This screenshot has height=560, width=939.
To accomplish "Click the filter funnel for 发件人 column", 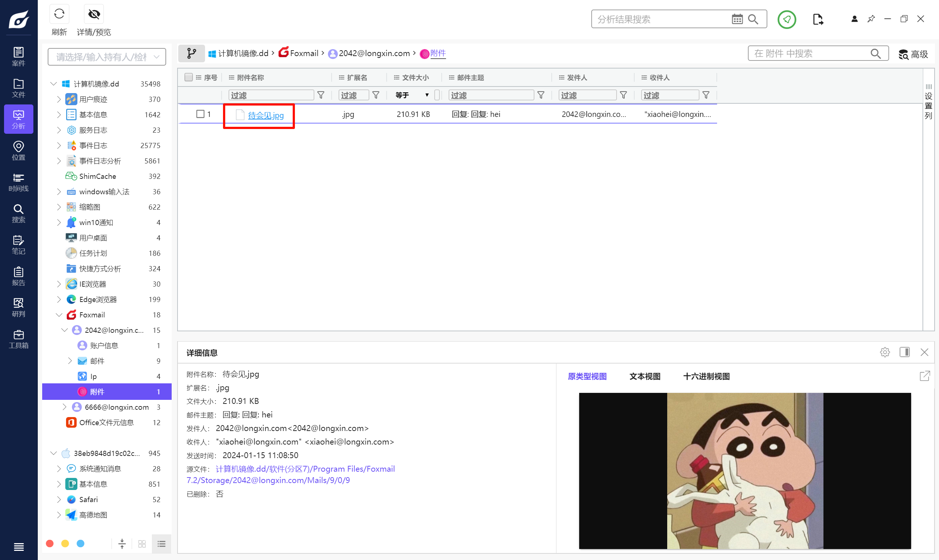I will click(x=624, y=95).
